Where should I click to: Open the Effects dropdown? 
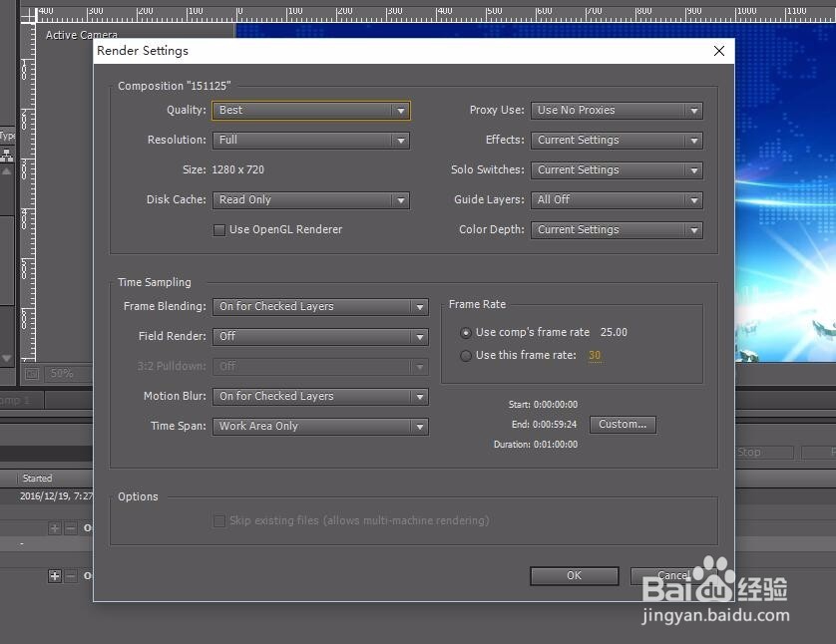click(617, 141)
